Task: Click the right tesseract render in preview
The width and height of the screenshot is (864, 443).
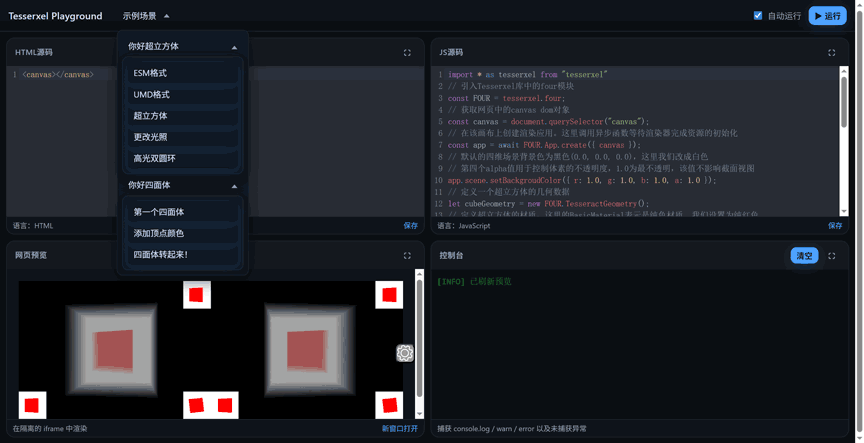Action: 310,350
